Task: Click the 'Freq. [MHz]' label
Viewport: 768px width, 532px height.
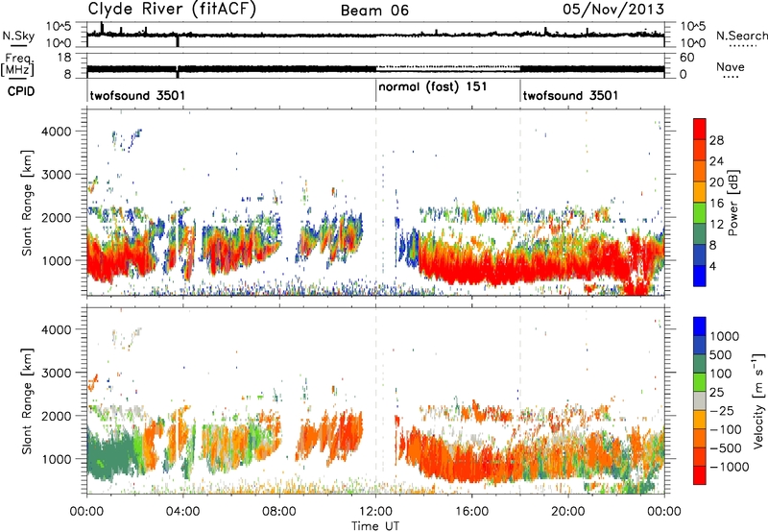Action: (x=17, y=65)
